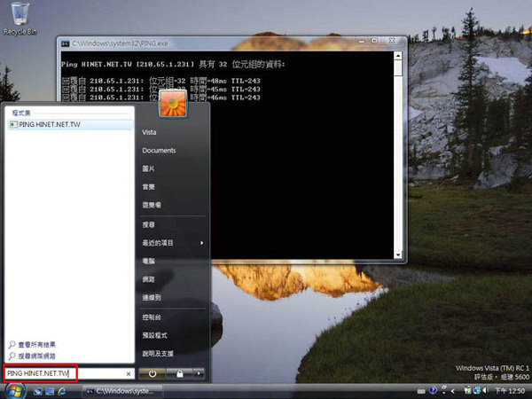The height and width of the screenshot is (399, 532).
Task: Open Vista user folder in Start menu
Action: tap(149, 132)
